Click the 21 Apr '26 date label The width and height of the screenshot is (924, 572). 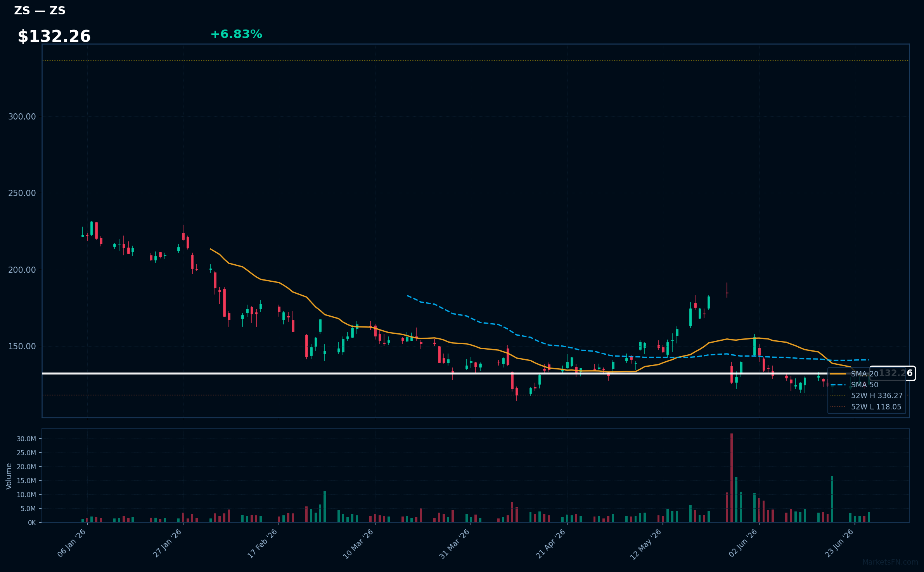551,543
